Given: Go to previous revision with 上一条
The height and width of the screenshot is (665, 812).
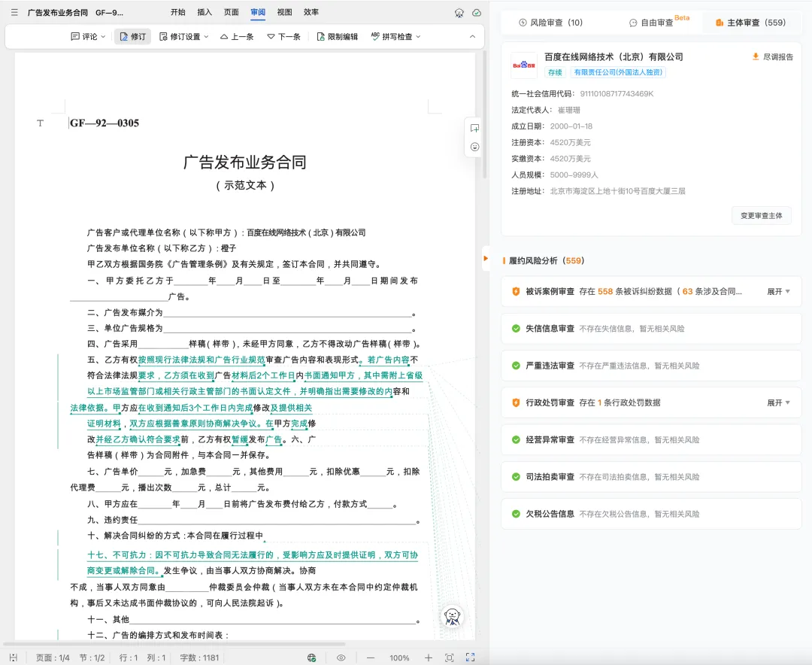Looking at the screenshot, I should 237,36.
